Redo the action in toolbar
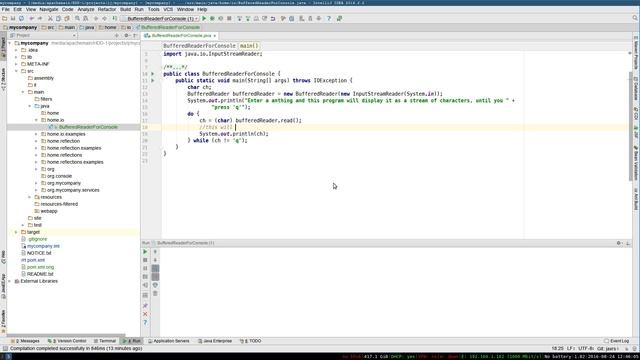The height and width of the screenshot is (360, 640). coord(40,18)
